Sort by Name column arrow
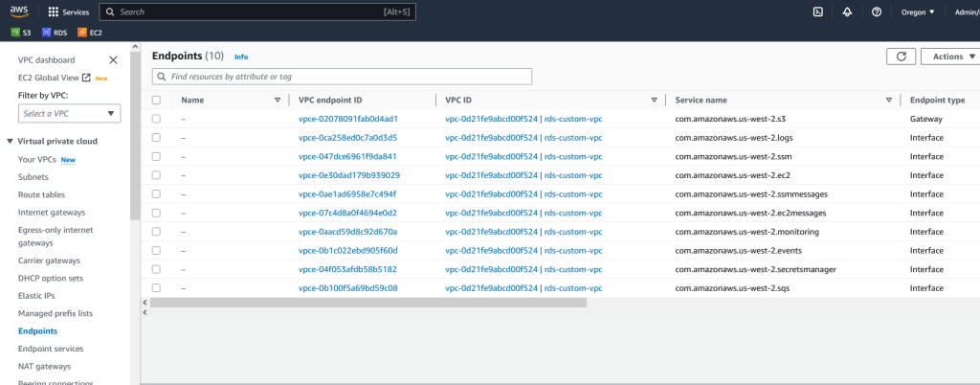Viewport: 980px width, 385px height. click(x=278, y=100)
